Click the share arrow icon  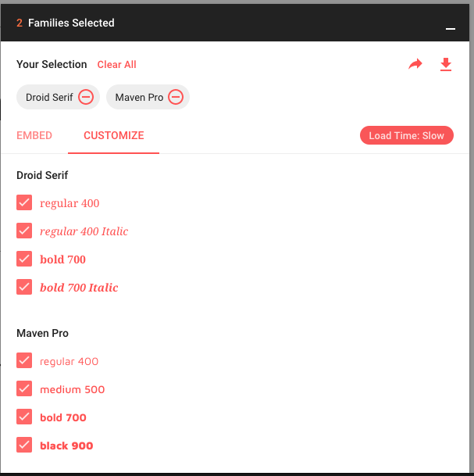click(415, 65)
